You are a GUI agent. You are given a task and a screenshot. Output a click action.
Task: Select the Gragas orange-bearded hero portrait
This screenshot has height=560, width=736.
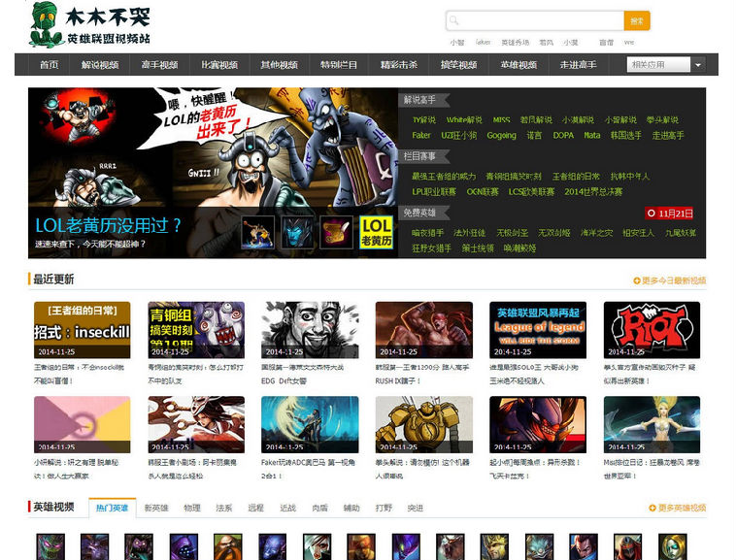tap(227, 546)
